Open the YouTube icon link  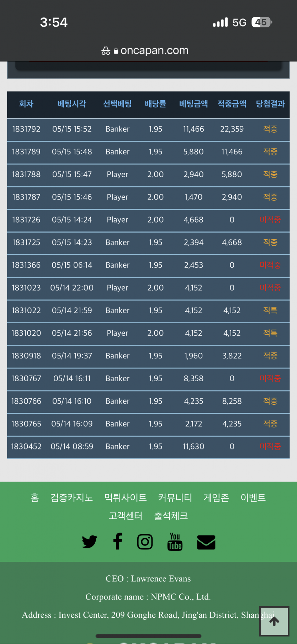[175, 542]
